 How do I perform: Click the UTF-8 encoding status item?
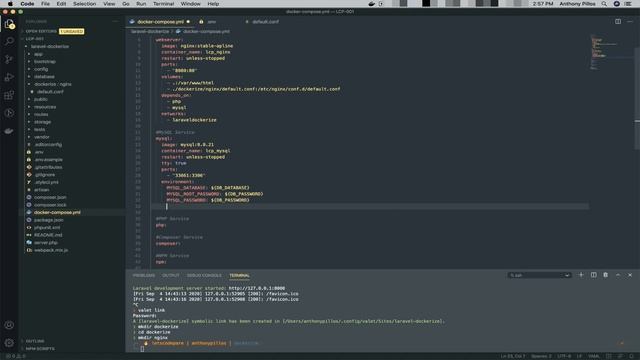pos(564,356)
